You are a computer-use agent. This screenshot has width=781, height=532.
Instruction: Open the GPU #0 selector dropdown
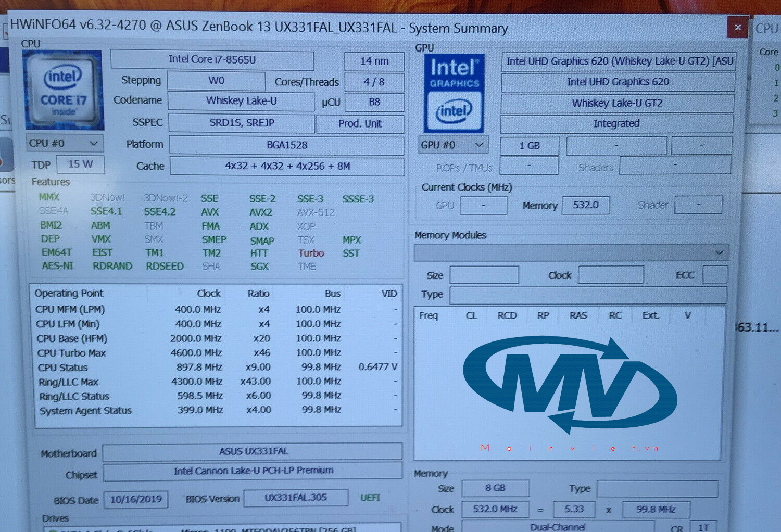452,145
